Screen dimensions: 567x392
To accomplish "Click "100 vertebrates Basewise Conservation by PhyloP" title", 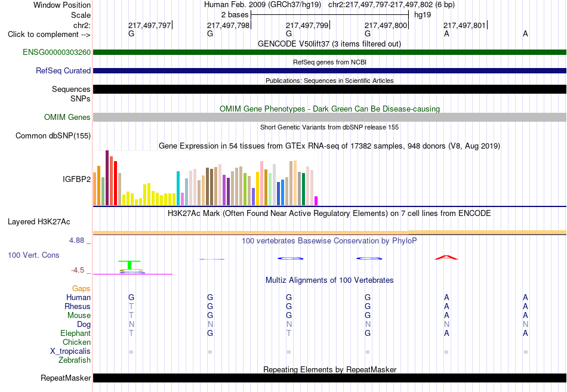I will tap(329, 241).
